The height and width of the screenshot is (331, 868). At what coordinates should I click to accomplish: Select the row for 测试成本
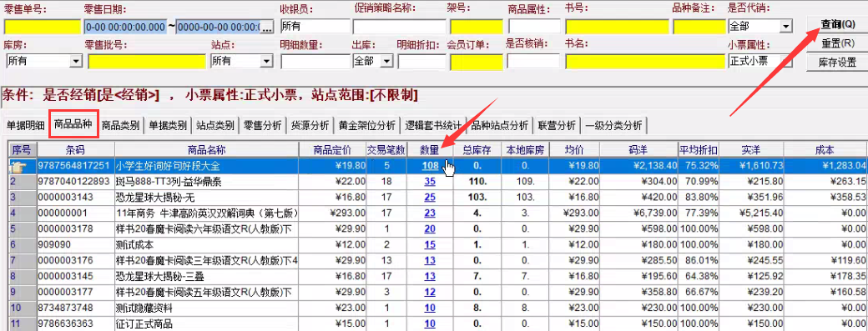[x=437, y=244]
